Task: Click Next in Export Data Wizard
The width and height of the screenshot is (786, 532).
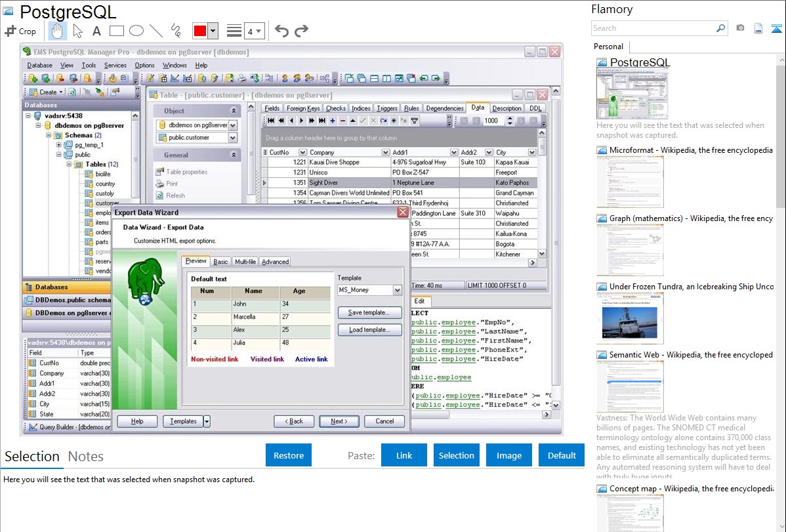Action: [x=339, y=421]
